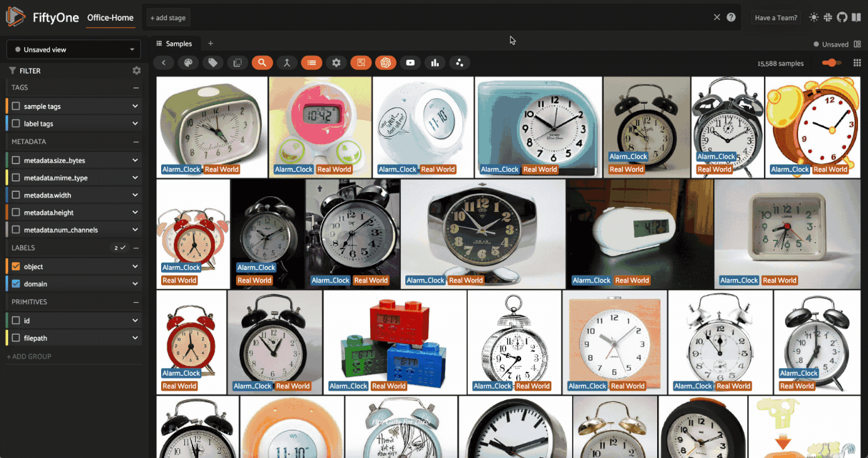Open the histogram bar chart icon

[434, 62]
